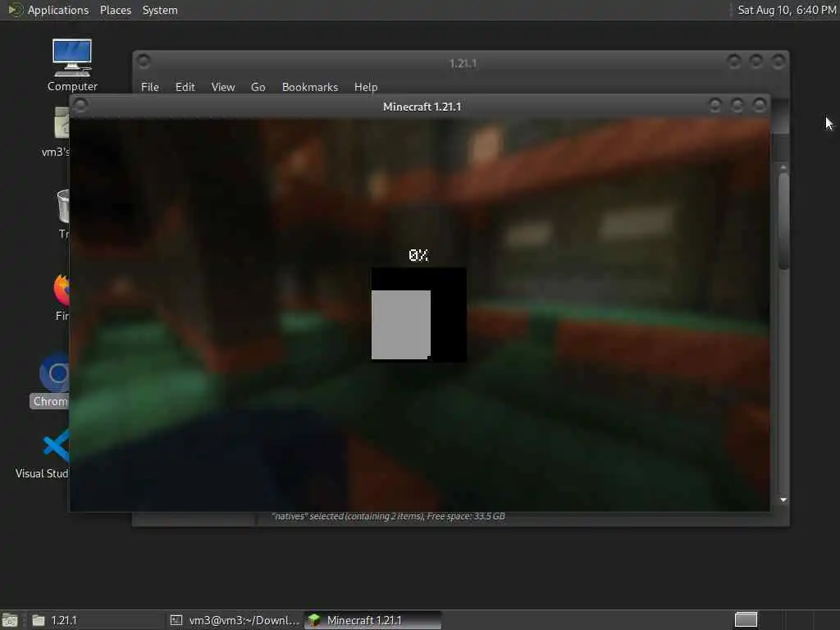Open the Visual Studio Code desktop icon
The height and width of the screenshot is (630, 840).
pos(43,454)
